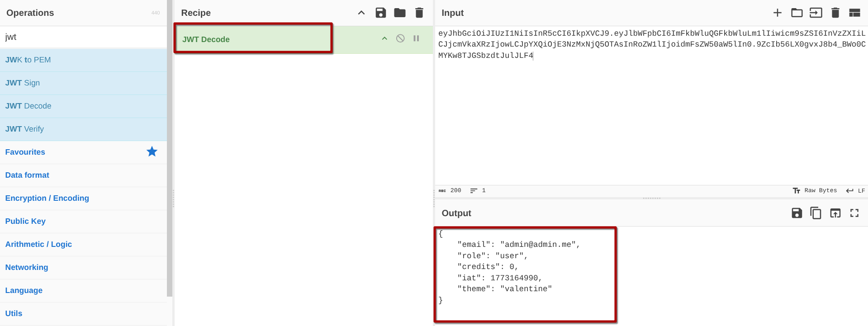Viewport: 868px width, 326px height.
Task: Expand the Data format category
Action: 27,175
